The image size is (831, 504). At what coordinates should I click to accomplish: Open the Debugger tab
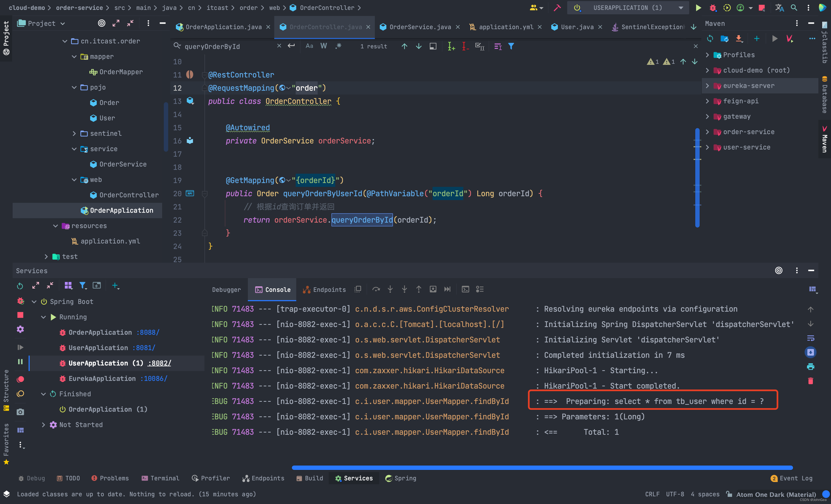click(226, 289)
